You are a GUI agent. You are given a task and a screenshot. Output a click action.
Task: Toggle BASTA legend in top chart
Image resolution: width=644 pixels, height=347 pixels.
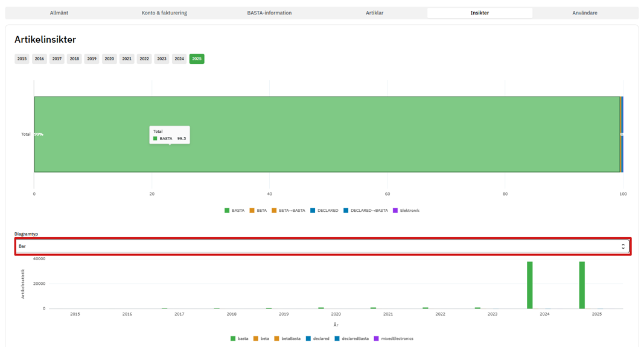point(235,211)
